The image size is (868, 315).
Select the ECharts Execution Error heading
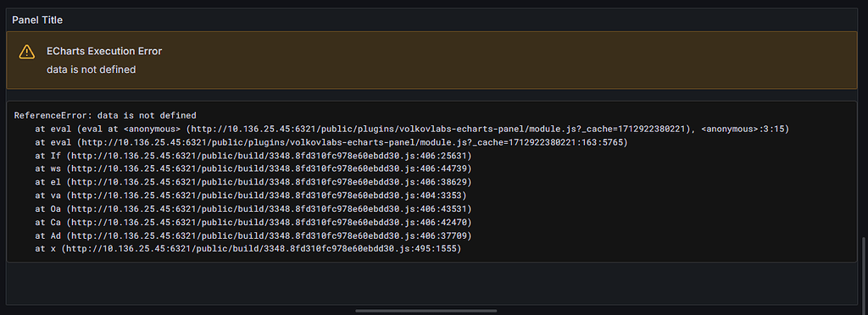coord(104,51)
